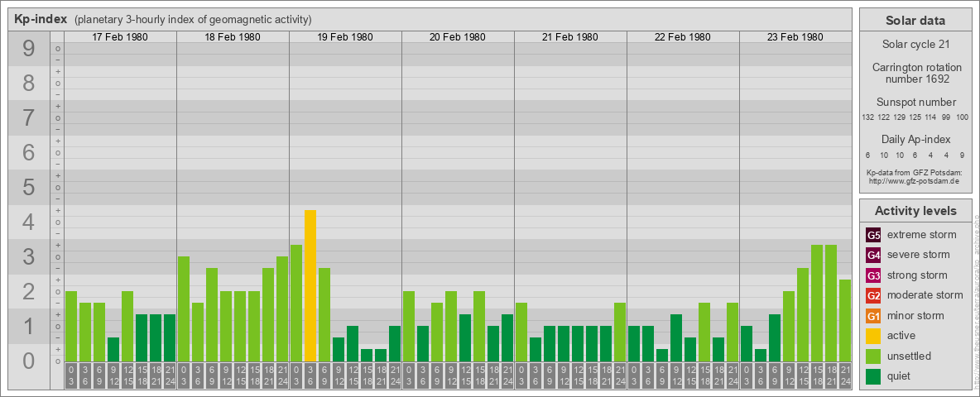Open the http://www.gfz-potsdam.de link
980x397 pixels.
pyautogui.click(x=915, y=181)
